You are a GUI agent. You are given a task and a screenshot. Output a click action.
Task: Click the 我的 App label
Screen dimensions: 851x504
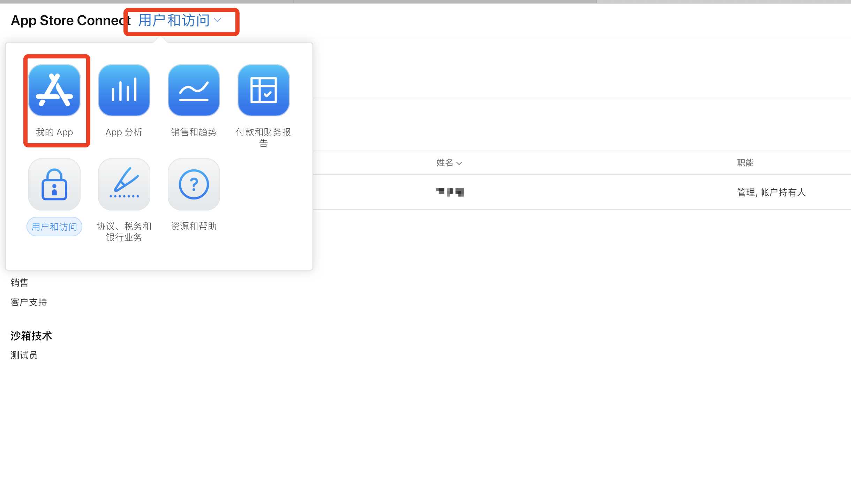coord(54,132)
